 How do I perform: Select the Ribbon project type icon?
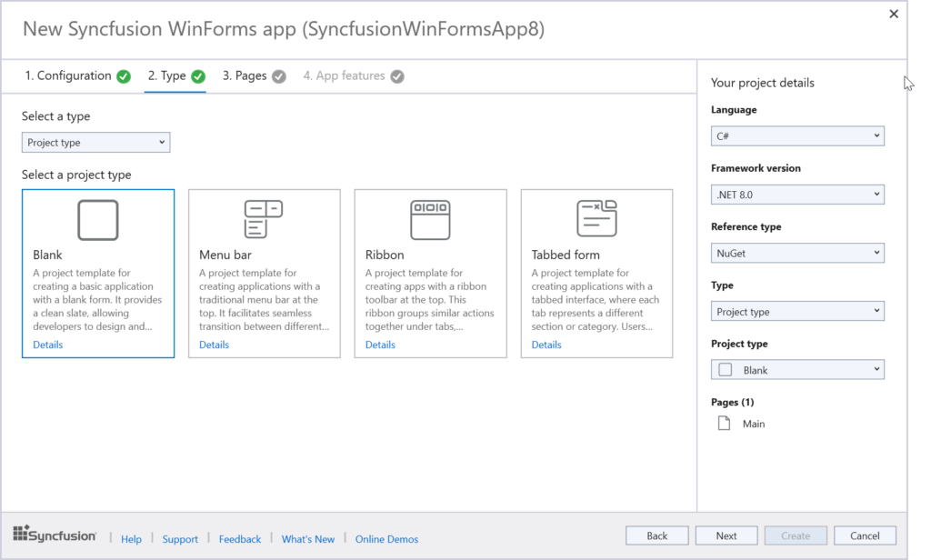[430, 219]
